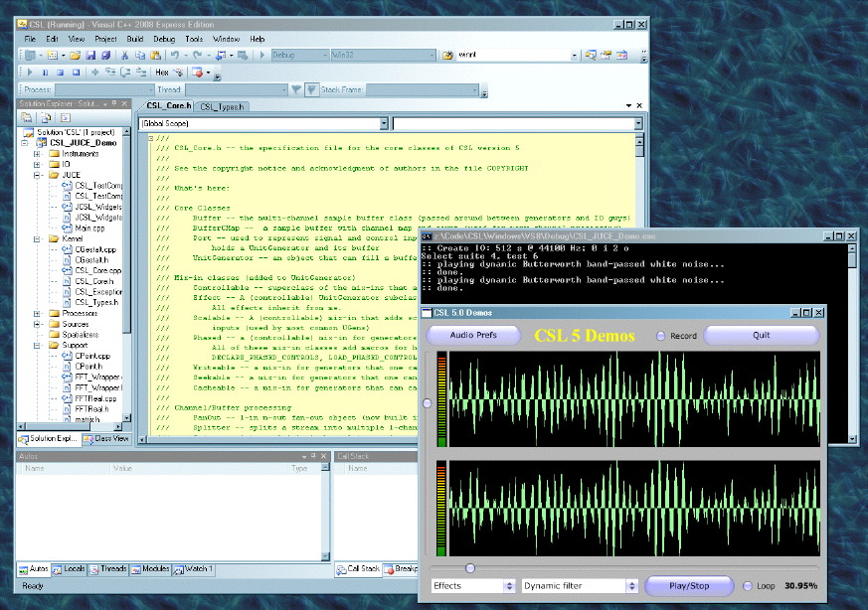Click the Cut scissors icon
The height and width of the screenshot is (610, 868).
click(x=124, y=56)
